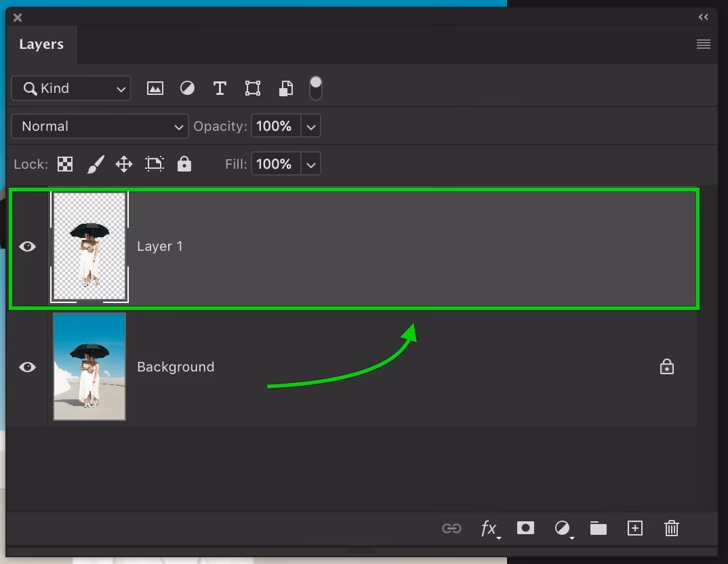Image resolution: width=728 pixels, height=564 pixels.
Task: Create a new layer
Action: (x=634, y=528)
